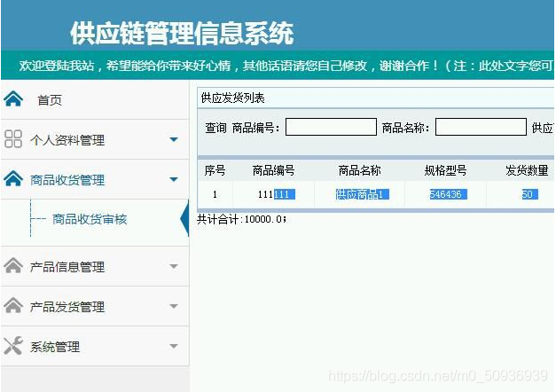Expand the 系统管理 dropdown arrow
The width and height of the screenshot is (556, 392).
[174, 346]
